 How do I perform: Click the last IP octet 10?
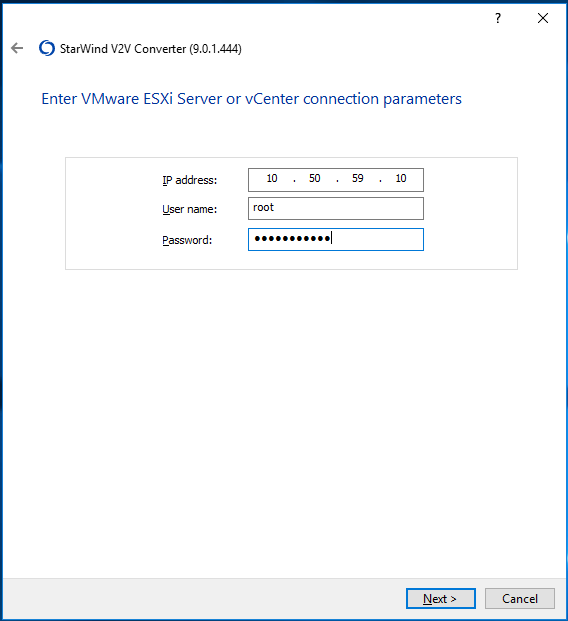click(x=401, y=179)
